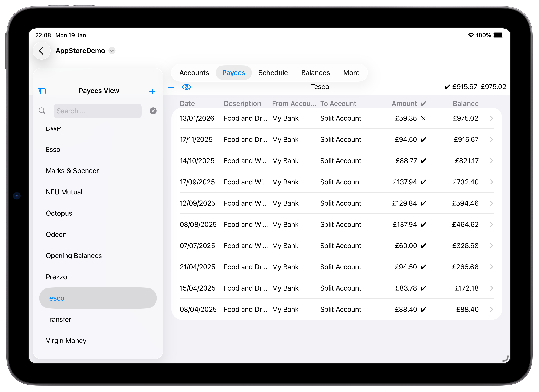Click the To Account column header
Image resolution: width=539 pixels, height=392 pixels.
pyautogui.click(x=338, y=104)
